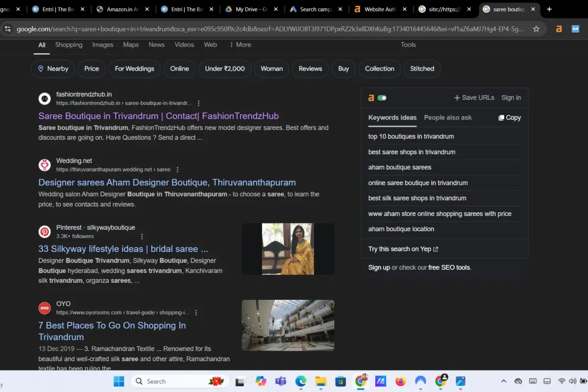
Task: Open Microsoft Store from the taskbar
Action: click(341, 381)
